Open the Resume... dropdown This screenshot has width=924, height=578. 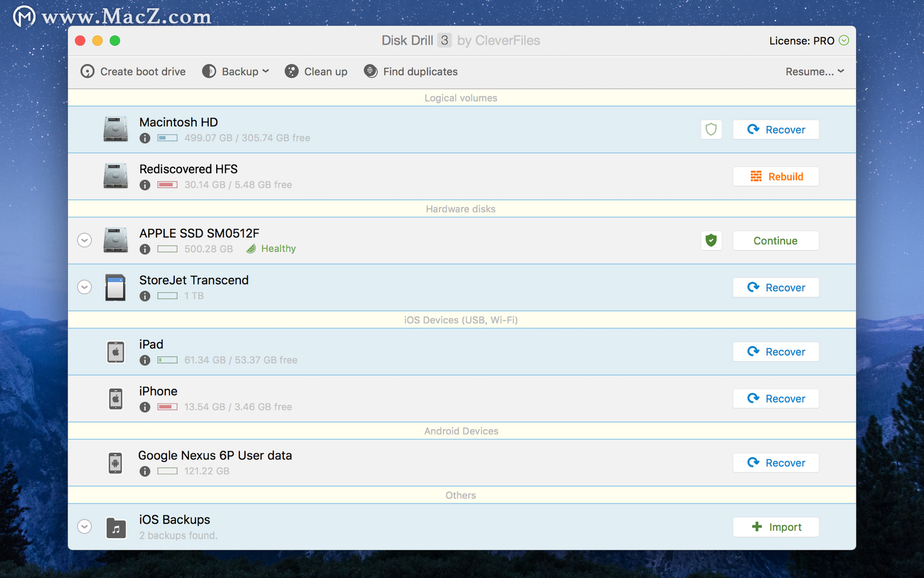click(814, 72)
